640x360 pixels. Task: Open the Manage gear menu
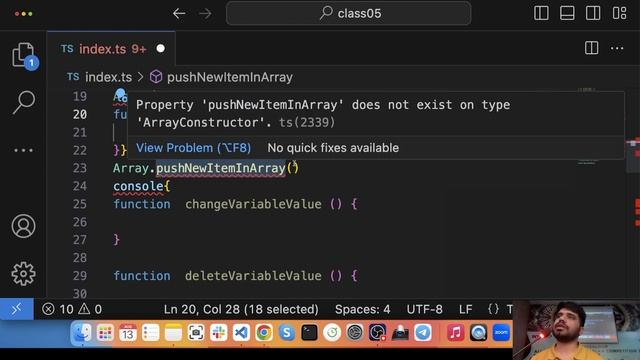point(23,273)
